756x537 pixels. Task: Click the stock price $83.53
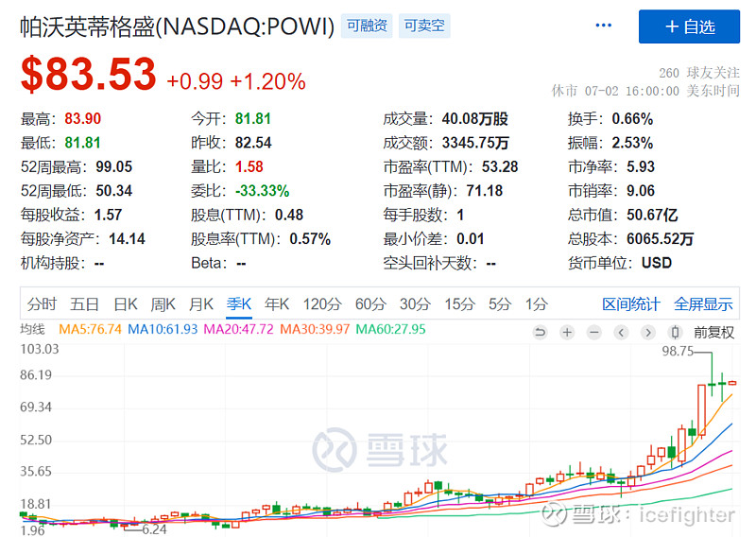point(89,74)
